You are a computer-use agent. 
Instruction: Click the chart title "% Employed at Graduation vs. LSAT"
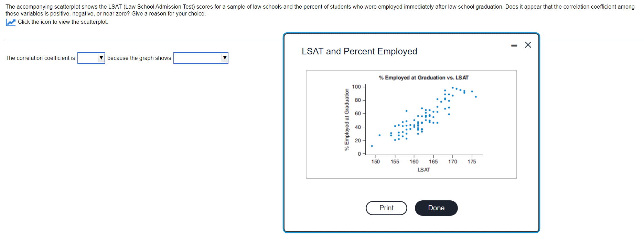pyautogui.click(x=423, y=77)
